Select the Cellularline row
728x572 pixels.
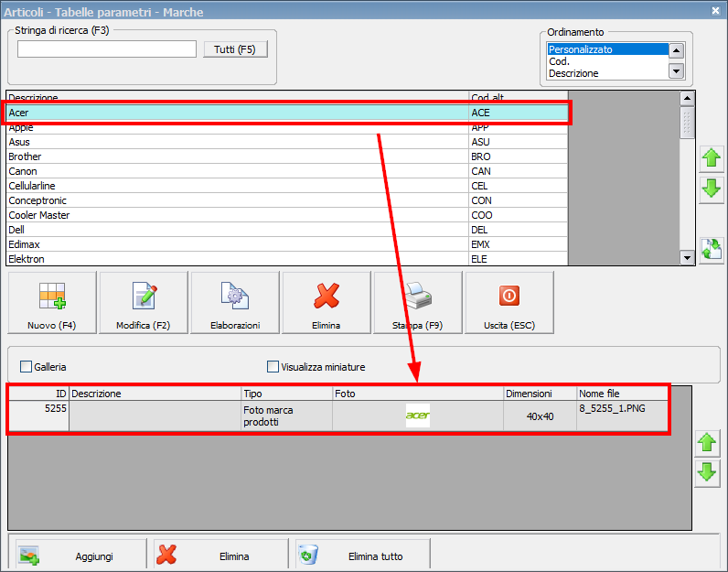(x=287, y=186)
